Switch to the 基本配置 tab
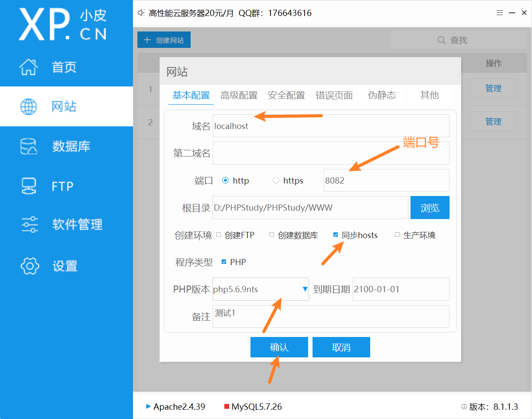The image size is (532, 419). [x=191, y=95]
